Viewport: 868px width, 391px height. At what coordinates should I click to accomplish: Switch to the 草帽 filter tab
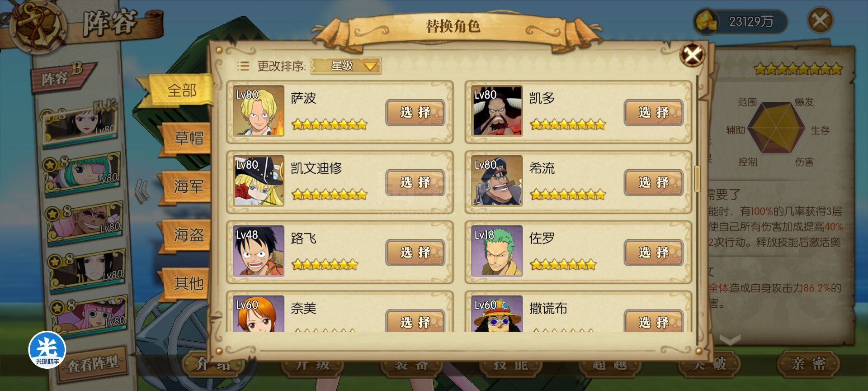pyautogui.click(x=186, y=138)
